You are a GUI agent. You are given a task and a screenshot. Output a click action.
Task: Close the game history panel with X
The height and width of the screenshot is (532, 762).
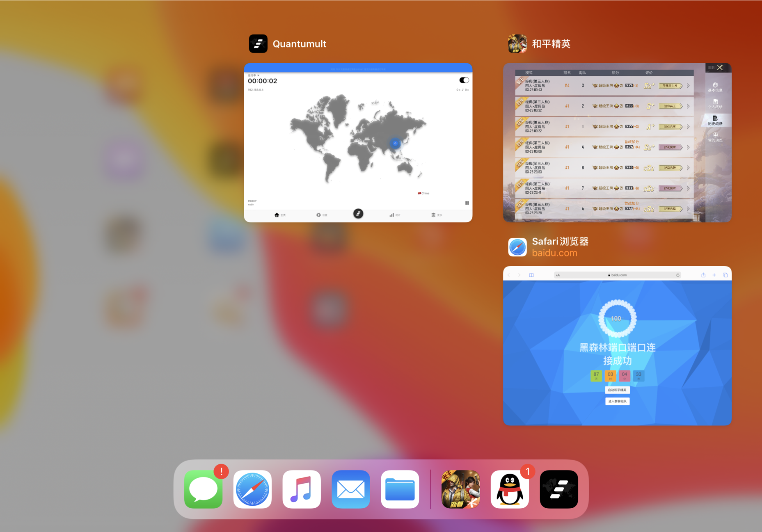720,67
